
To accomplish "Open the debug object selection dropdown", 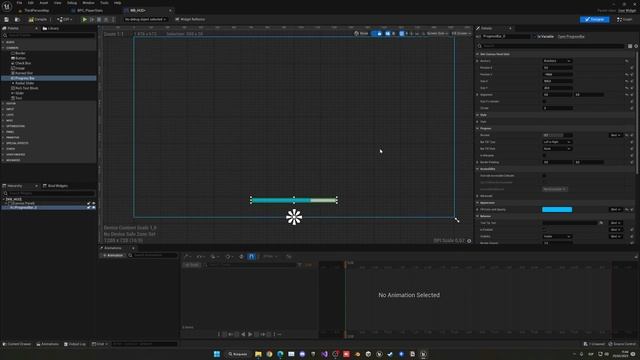I will click(x=145, y=19).
